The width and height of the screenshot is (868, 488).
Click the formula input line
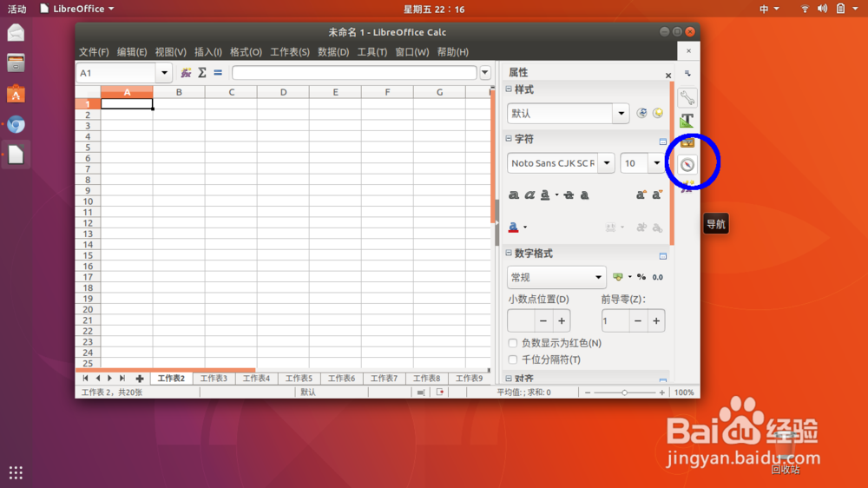[354, 73]
